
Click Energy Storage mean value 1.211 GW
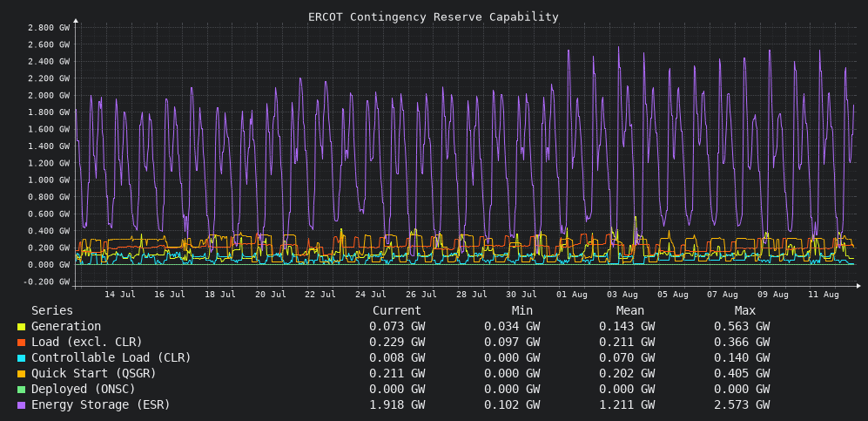627,405
